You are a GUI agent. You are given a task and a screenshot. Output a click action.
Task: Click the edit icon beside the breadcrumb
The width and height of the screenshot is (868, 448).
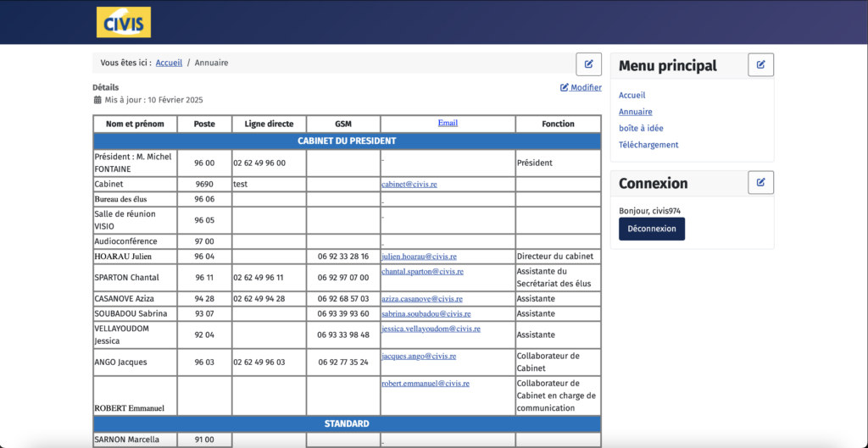pos(588,64)
